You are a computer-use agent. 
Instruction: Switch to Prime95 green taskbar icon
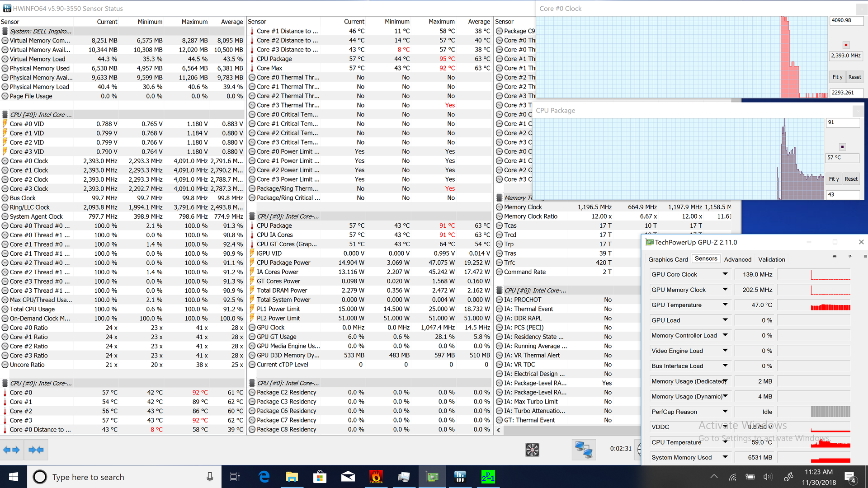point(488,477)
